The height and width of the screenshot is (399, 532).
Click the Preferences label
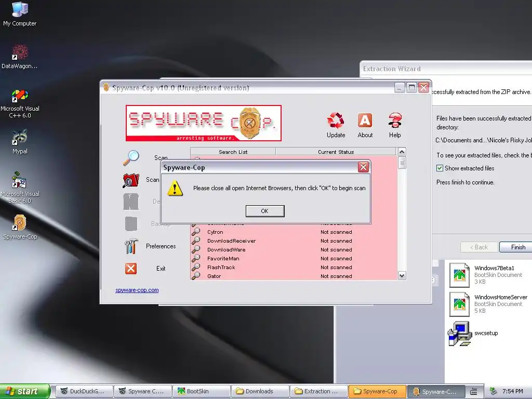[x=161, y=246]
